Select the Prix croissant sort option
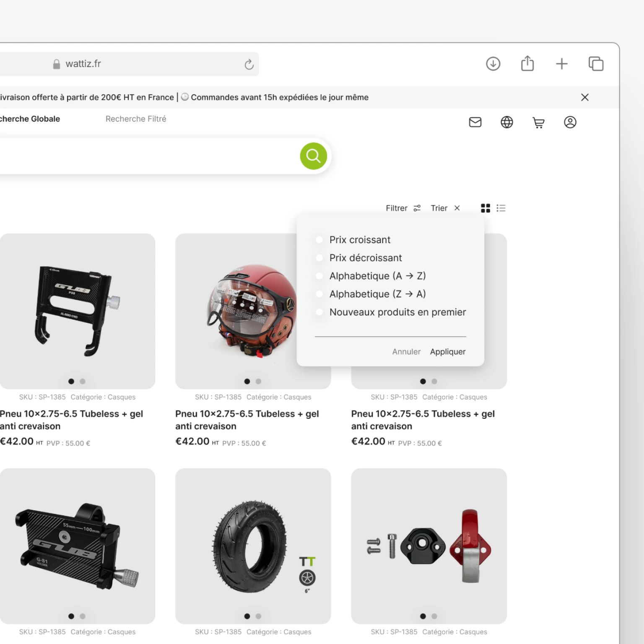The height and width of the screenshot is (644, 644). click(319, 240)
